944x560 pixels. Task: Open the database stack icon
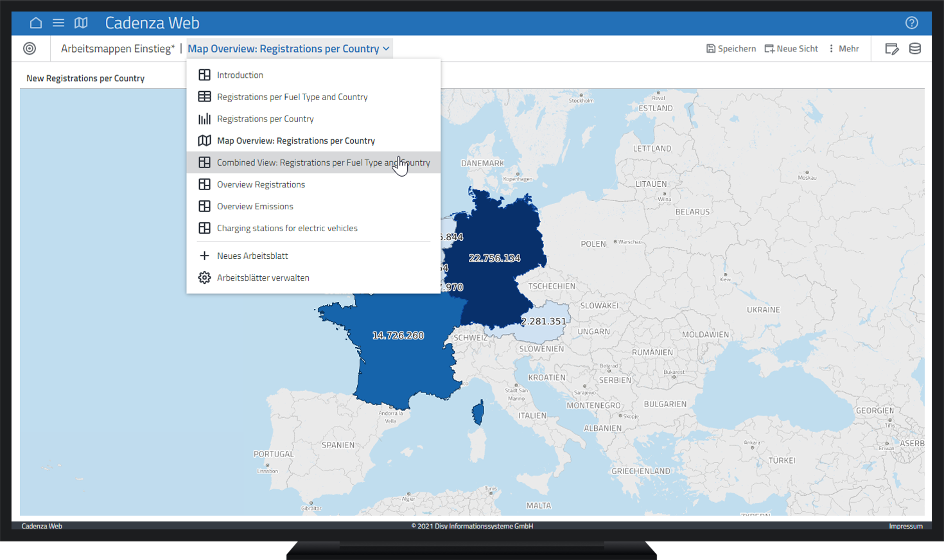pos(915,49)
